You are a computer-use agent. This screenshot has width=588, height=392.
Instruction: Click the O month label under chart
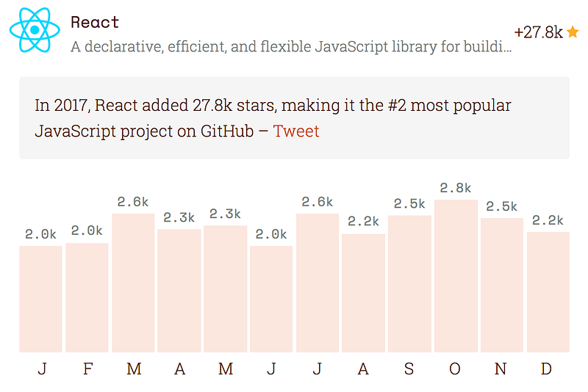tap(455, 369)
